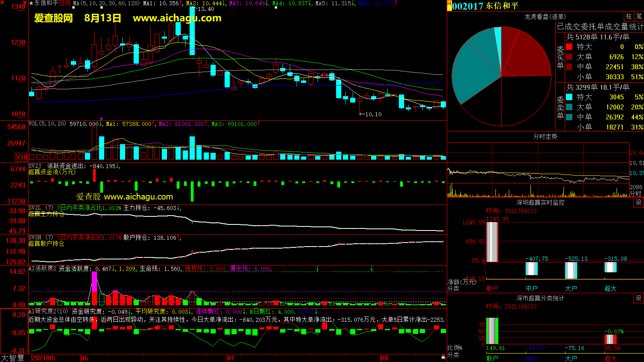
Task: Open the 大智慧 menu at bottom-left
Action: pyautogui.click(x=13, y=358)
